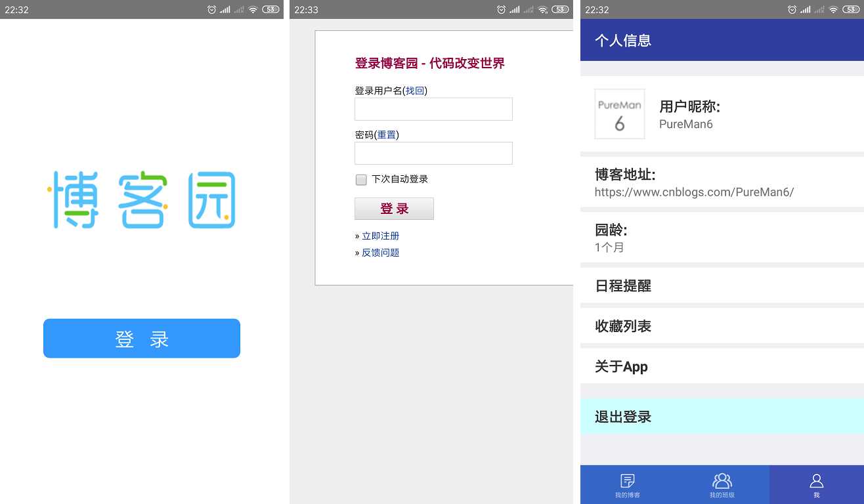Image resolution: width=864 pixels, height=504 pixels.
Task: Tap the 园龄 1个月 row
Action: pos(722,238)
